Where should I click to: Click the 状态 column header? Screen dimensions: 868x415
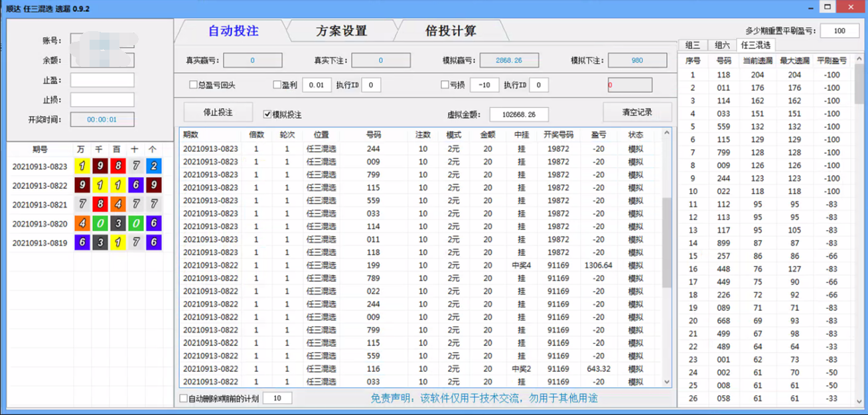pos(635,135)
